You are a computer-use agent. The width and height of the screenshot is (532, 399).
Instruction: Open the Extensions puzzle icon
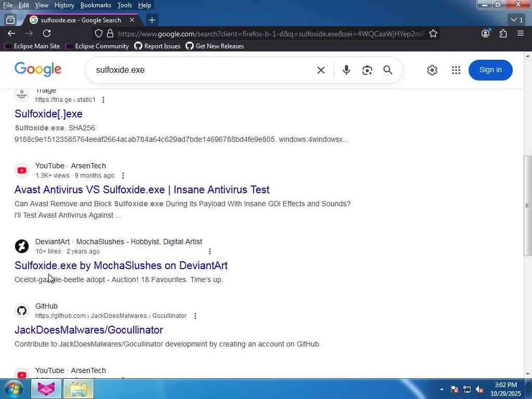[x=503, y=33]
